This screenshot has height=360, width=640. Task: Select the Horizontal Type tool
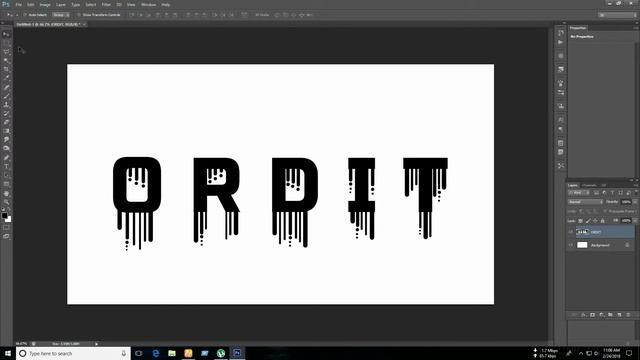(6, 166)
